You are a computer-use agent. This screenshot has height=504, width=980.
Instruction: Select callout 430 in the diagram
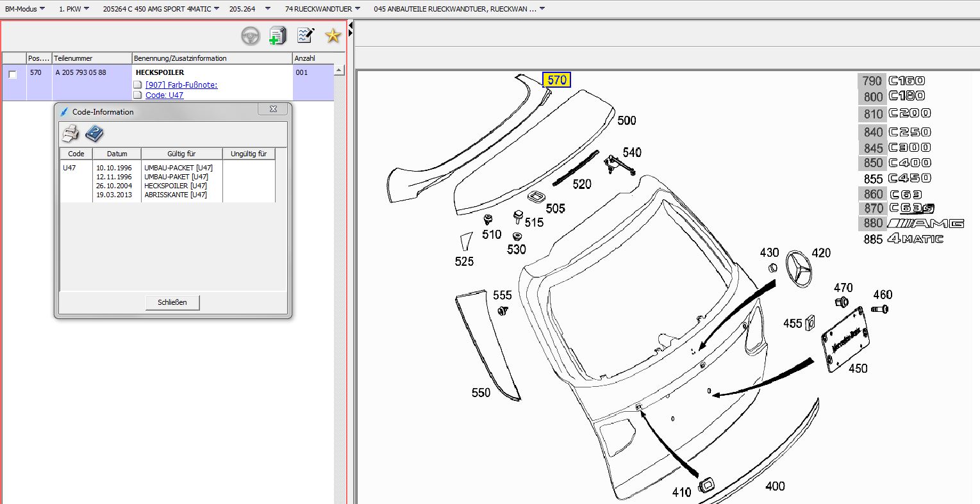coord(770,253)
